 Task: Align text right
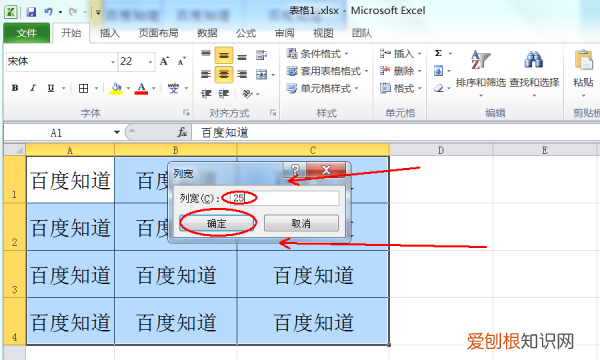coord(242,74)
